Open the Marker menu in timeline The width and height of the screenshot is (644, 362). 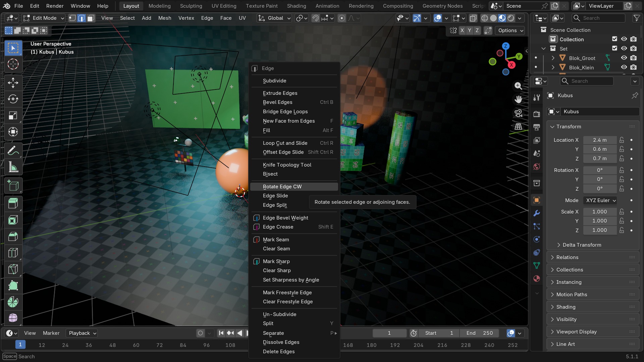point(51,333)
